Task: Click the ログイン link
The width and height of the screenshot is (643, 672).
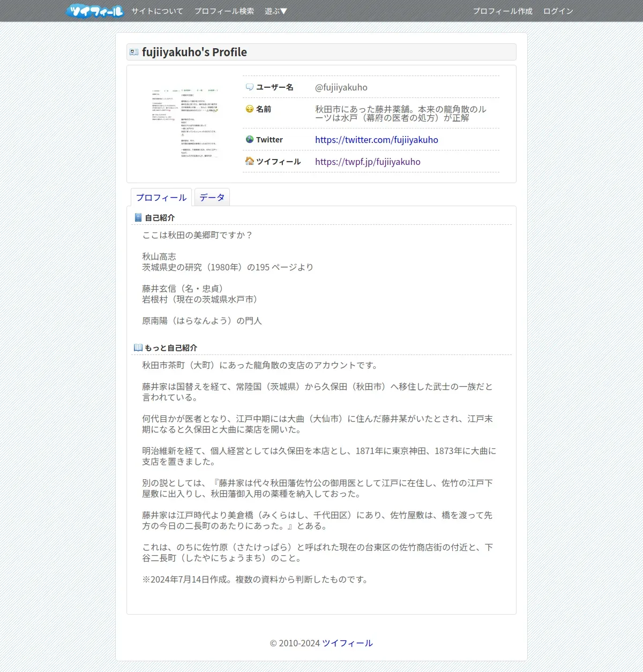Action: click(558, 11)
